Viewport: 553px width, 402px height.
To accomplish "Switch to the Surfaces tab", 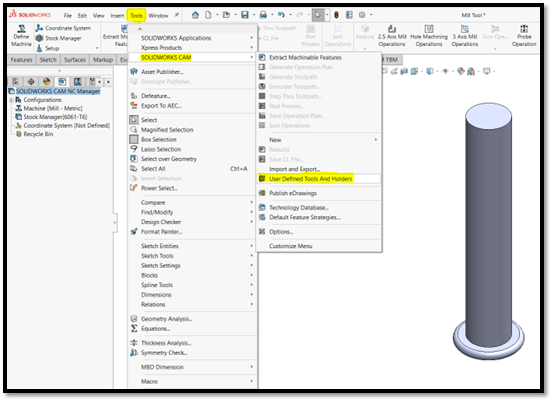I will (x=75, y=60).
